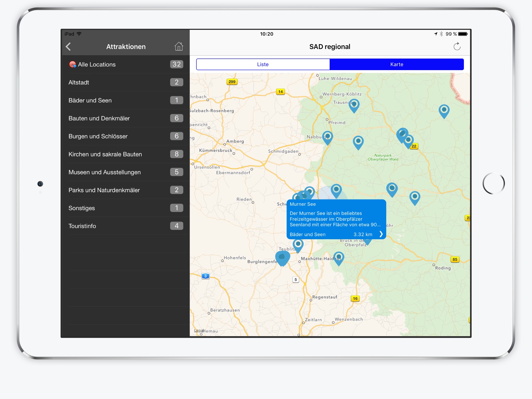The width and height of the screenshot is (532, 399).
Task: Tap the location services arrow icon
Action: coord(436,34)
